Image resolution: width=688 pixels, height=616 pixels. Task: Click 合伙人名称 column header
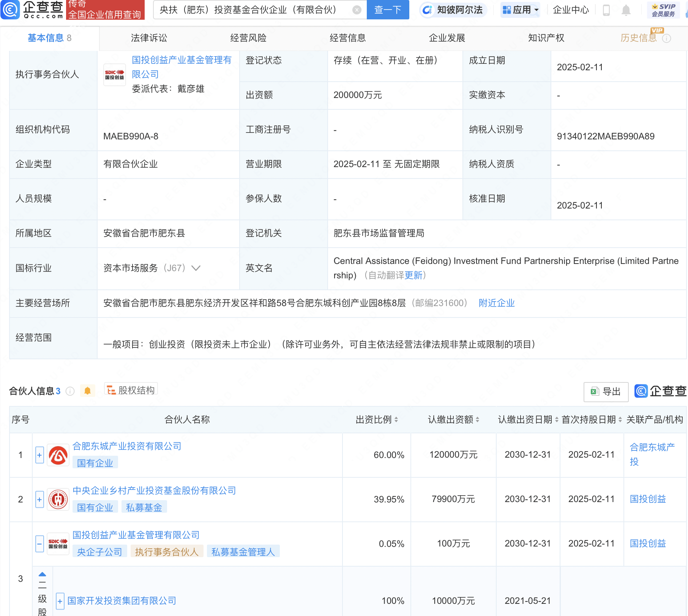click(x=187, y=420)
